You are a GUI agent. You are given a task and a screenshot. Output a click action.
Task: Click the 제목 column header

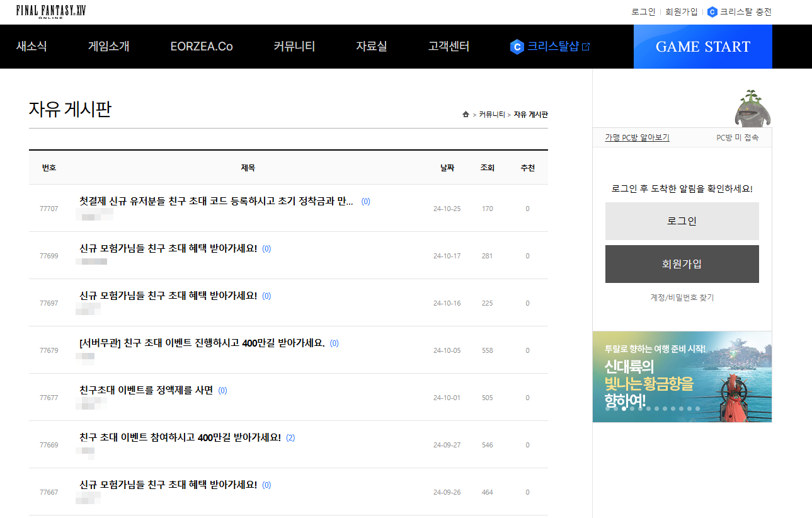248,168
